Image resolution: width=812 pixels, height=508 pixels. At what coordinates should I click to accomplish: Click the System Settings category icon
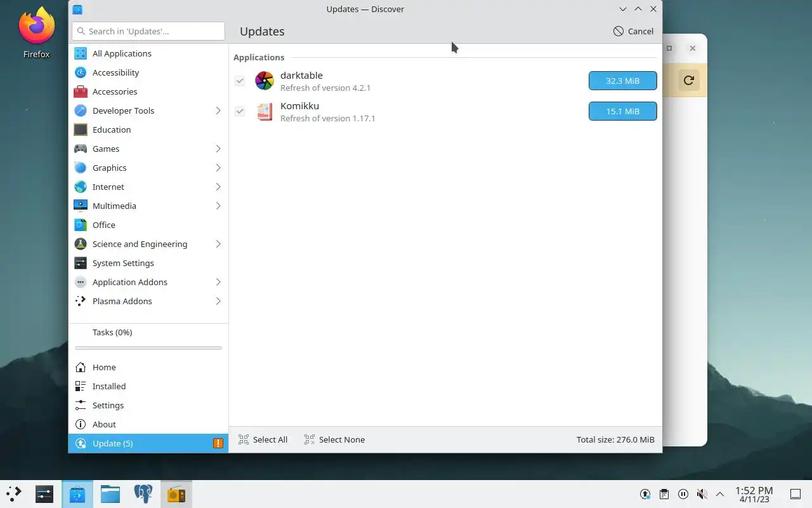pyautogui.click(x=81, y=263)
